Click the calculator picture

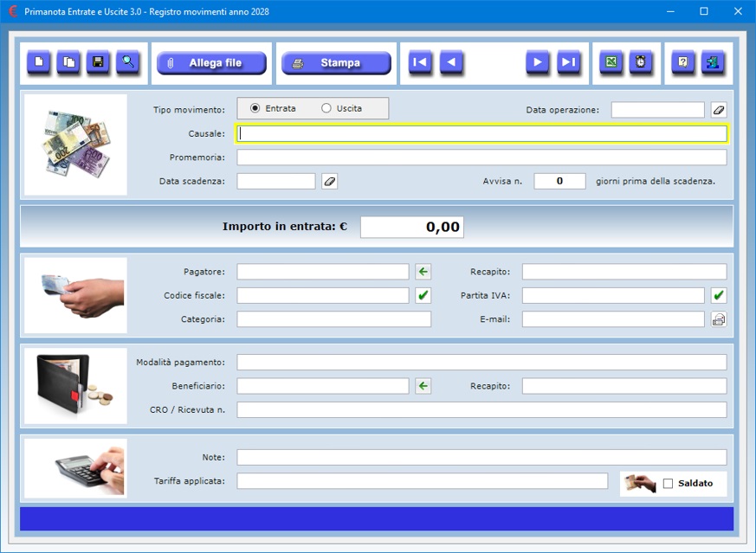tap(75, 468)
